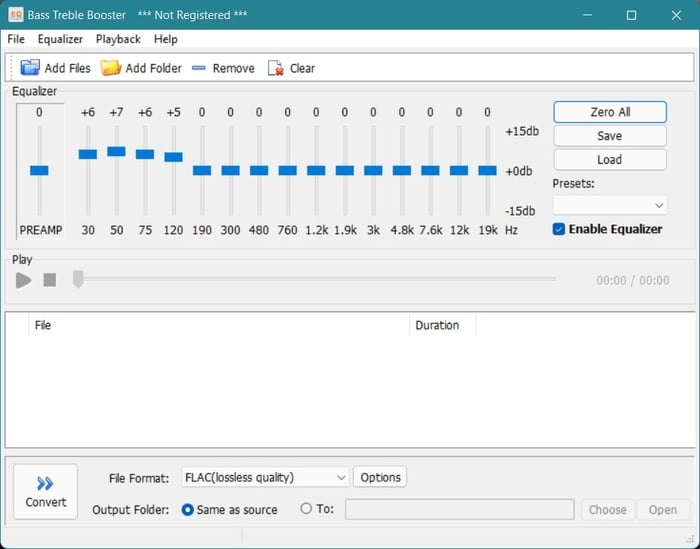The width and height of the screenshot is (700, 549).
Task: Click the 00:00 / 00:00 time display
Action: tap(633, 280)
